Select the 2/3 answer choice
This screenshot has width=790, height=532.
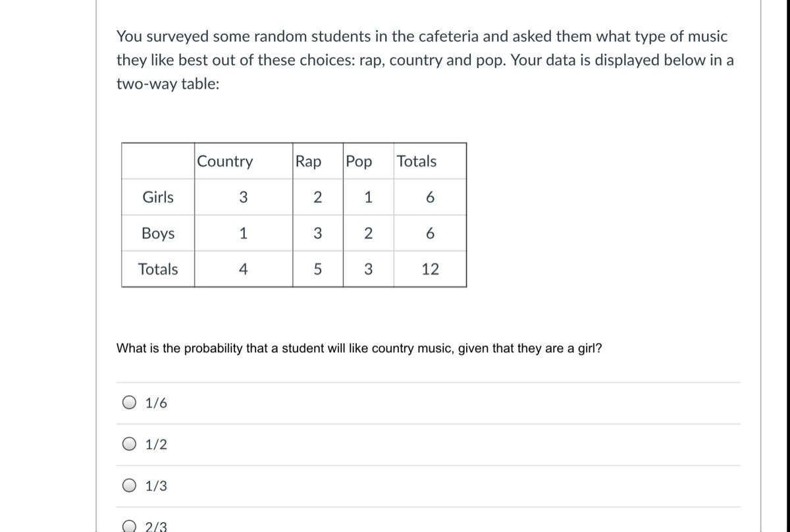tap(130, 525)
